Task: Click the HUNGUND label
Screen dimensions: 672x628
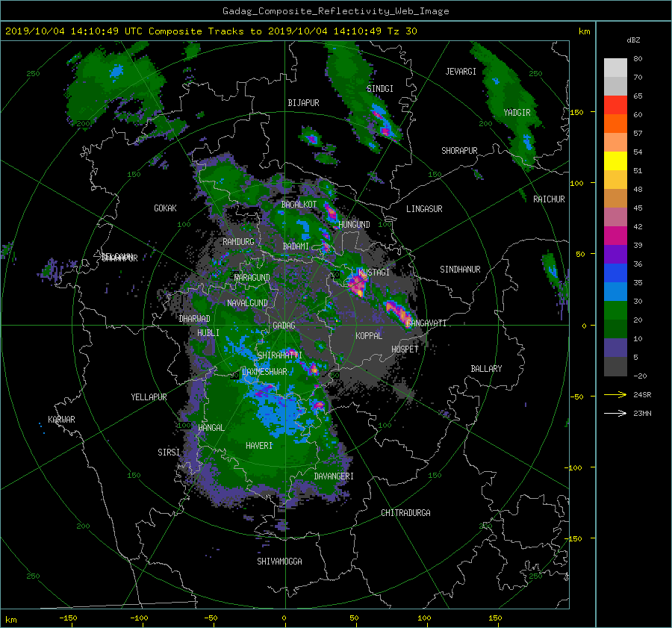Action: pos(354,225)
